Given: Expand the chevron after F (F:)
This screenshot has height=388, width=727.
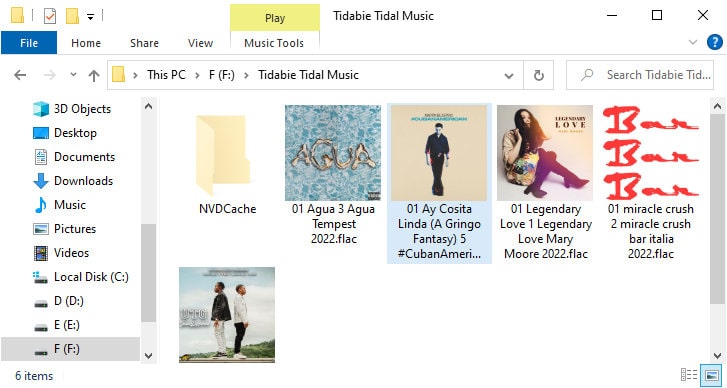Looking at the screenshot, I should pyautogui.click(x=247, y=75).
